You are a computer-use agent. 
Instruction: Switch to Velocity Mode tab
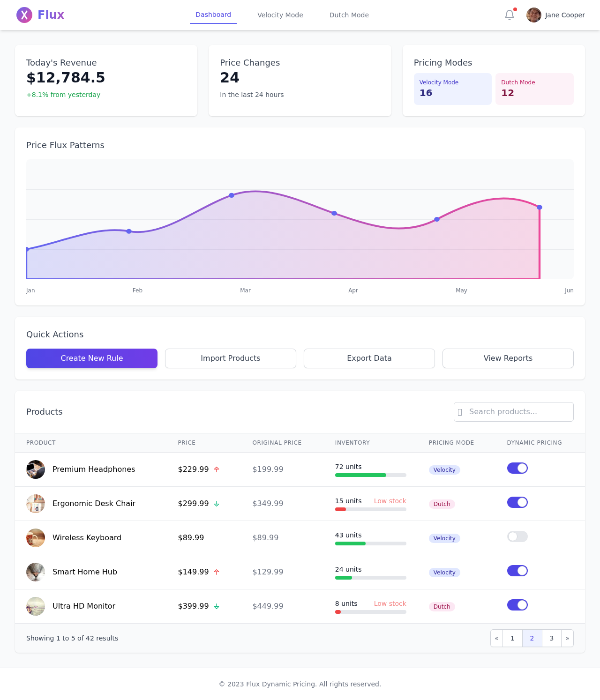280,15
